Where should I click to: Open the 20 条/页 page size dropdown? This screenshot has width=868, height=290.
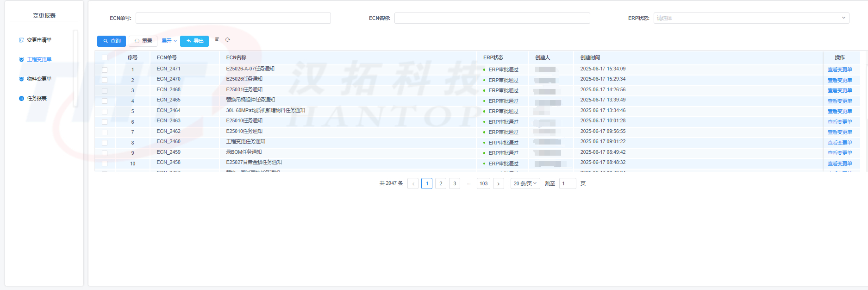tap(525, 183)
